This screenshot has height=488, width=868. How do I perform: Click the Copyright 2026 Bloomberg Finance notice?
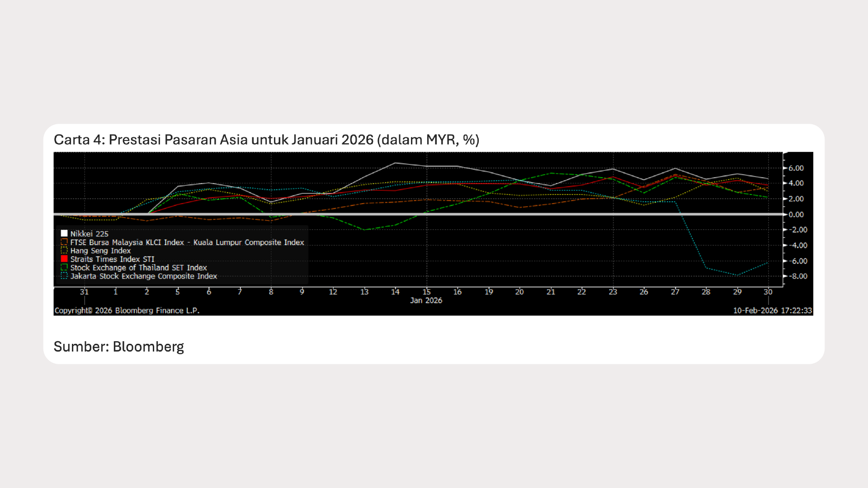tap(128, 310)
